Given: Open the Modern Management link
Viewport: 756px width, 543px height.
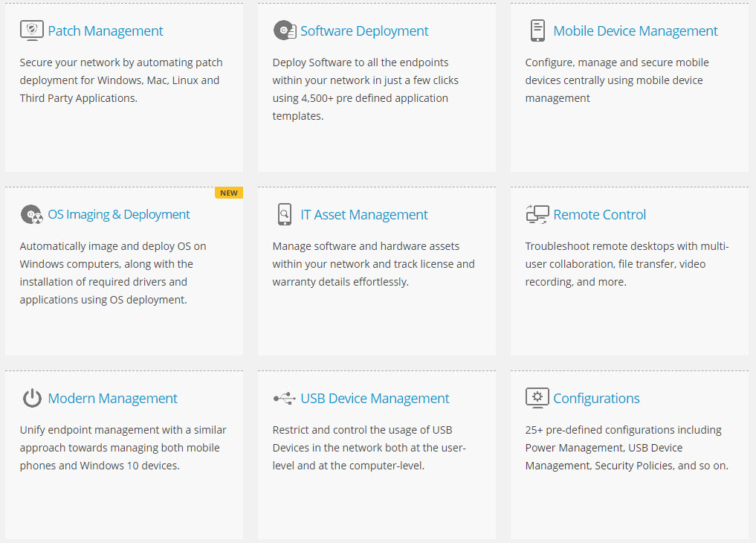Looking at the screenshot, I should click(112, 399).
